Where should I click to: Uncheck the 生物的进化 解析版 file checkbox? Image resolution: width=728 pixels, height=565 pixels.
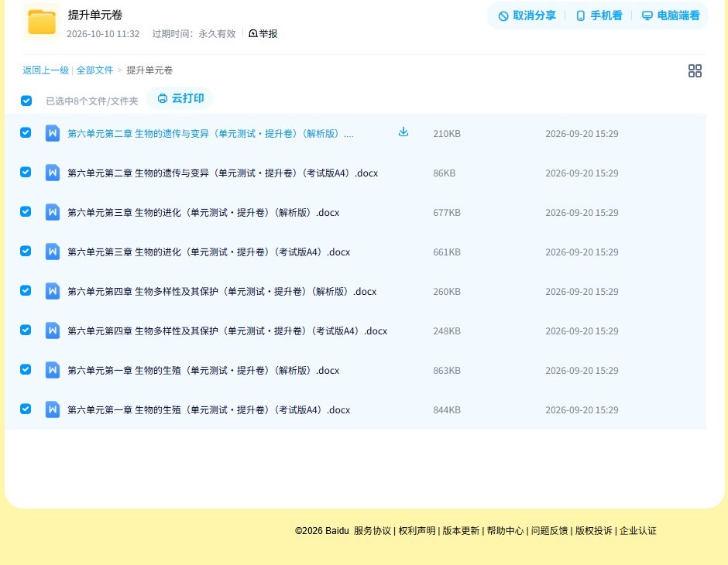(26, 211)
